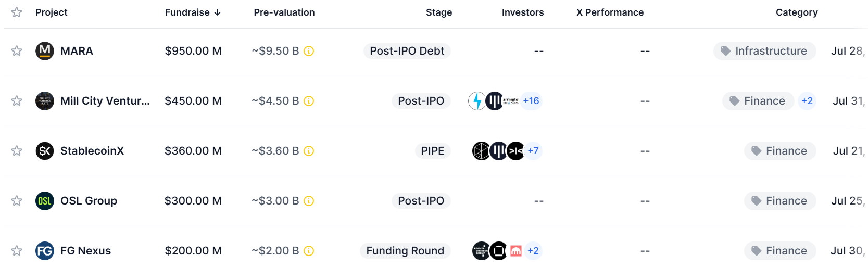
Task: Show the +2 extra Finance categories
Action: point(807,101)
